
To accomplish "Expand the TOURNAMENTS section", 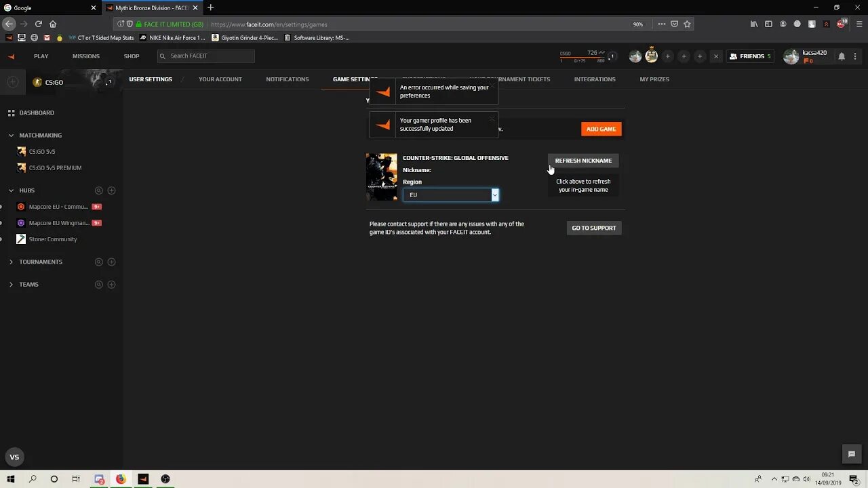I will [x=11, y=262].
